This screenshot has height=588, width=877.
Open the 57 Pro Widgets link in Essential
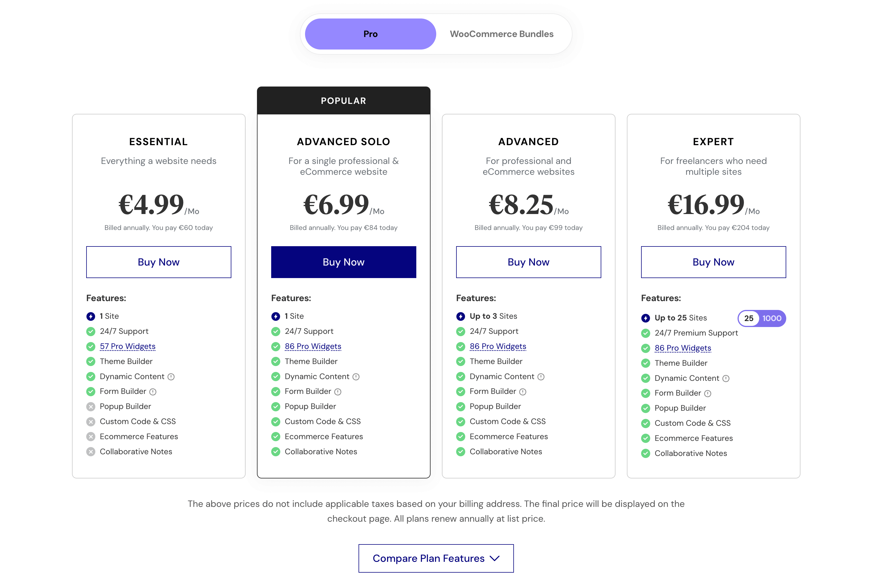pyautogui.click(x=127, y=346)
